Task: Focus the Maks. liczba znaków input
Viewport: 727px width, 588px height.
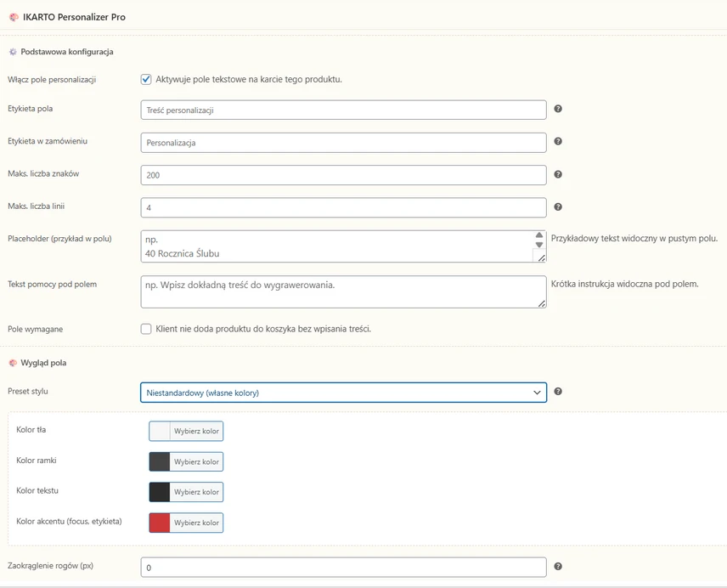Action: click(343, 175)
